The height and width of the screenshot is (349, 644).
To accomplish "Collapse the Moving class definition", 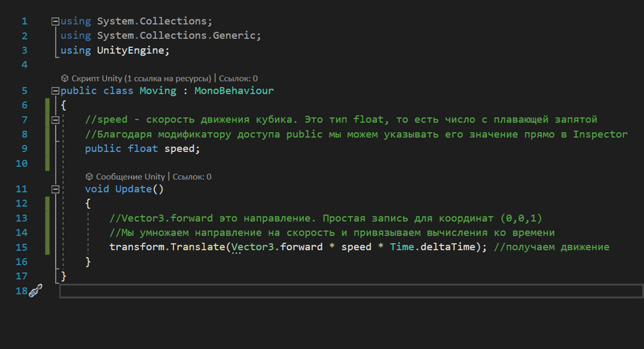I will (x=55, y=91).
